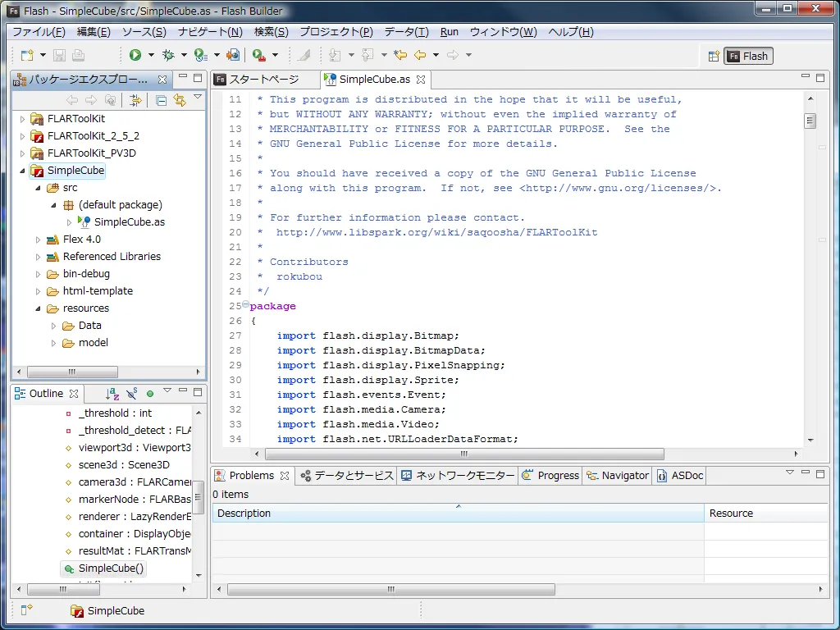Expand the FLARToolKit project node
This screenshot has width=840, height=630.
click(x=22, y=119)
